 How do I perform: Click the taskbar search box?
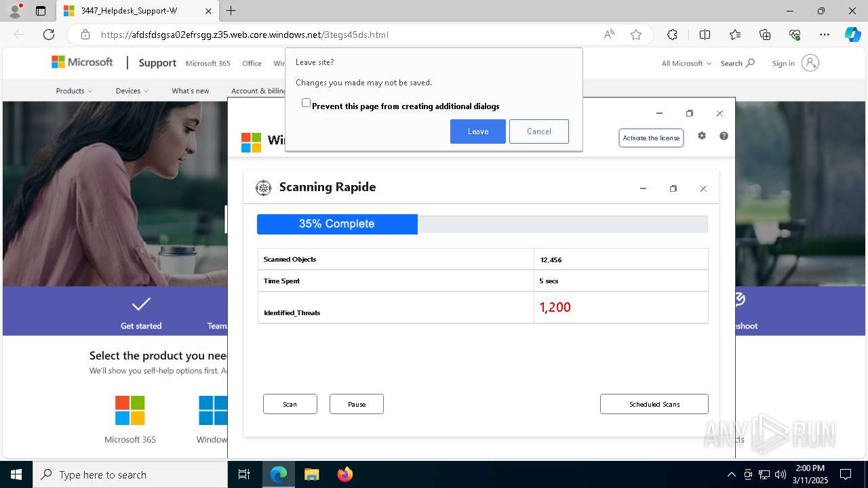[x=130, y=474]
